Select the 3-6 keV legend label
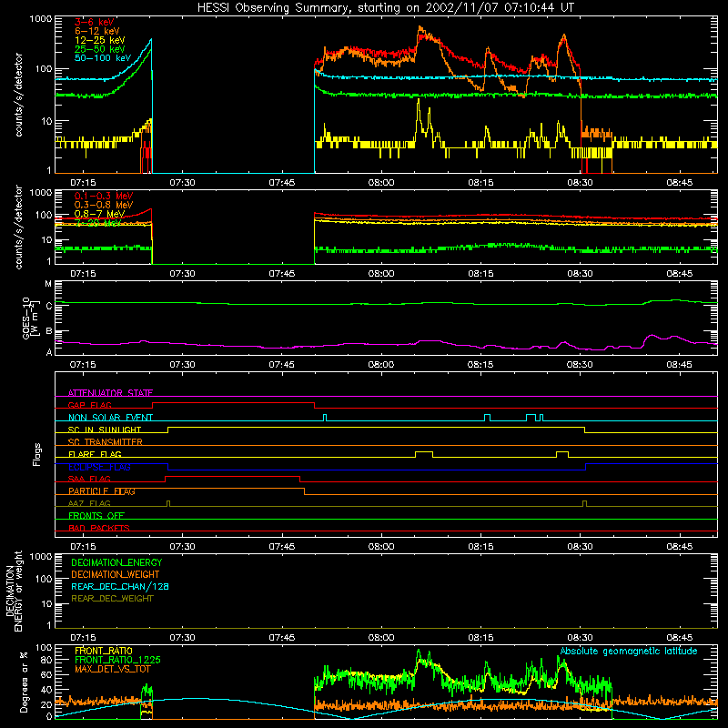 [x=95, y=22]
